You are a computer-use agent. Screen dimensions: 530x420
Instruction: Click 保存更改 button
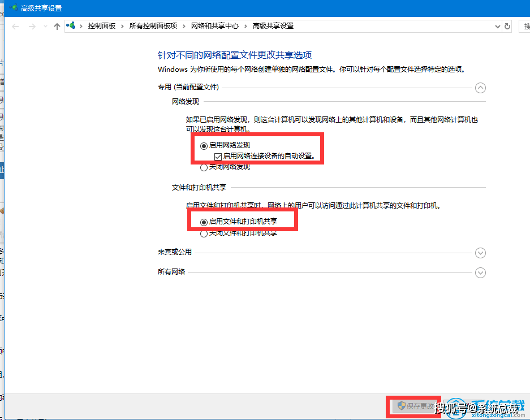416,406
